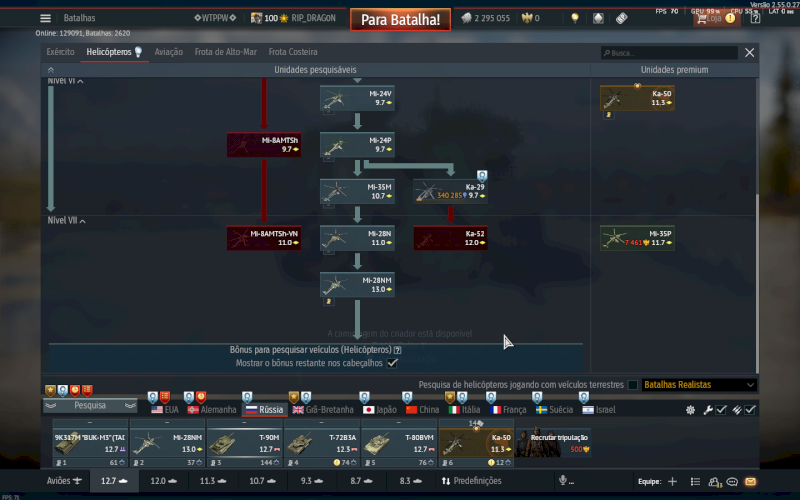Select the premium Ka-50 in tree
Screen dimensions: 800x500
pyautogui.click(x=637, y=98)
